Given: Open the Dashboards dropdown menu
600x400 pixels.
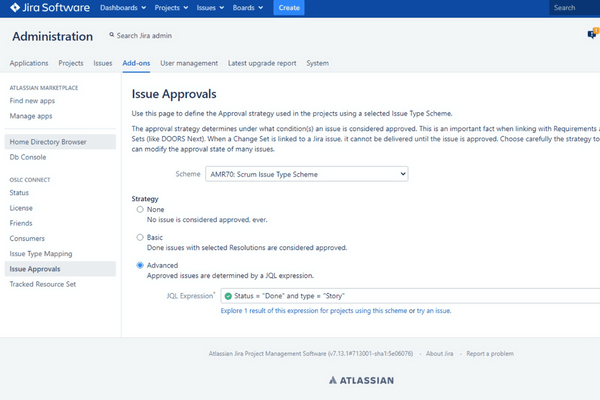Looking at the screenshot, I should (123, 8).
